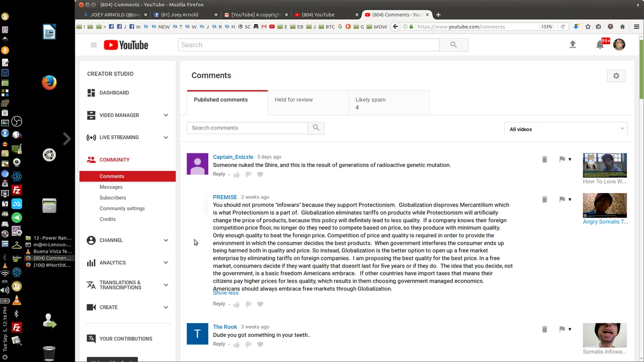
Task: Click the search comments magnifier button
Action: click(316, 128)
